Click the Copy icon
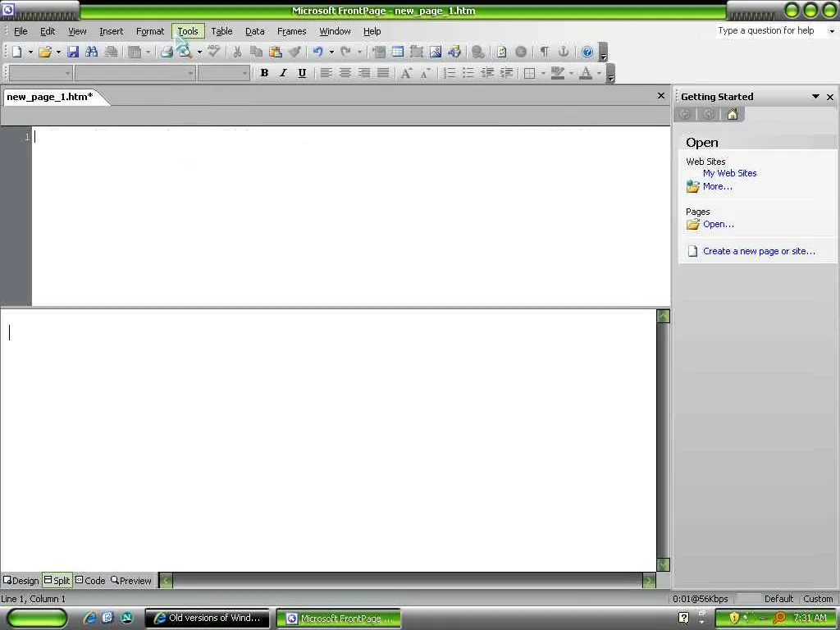Screen dimensions: 840x630 click(x=256, y=52)
